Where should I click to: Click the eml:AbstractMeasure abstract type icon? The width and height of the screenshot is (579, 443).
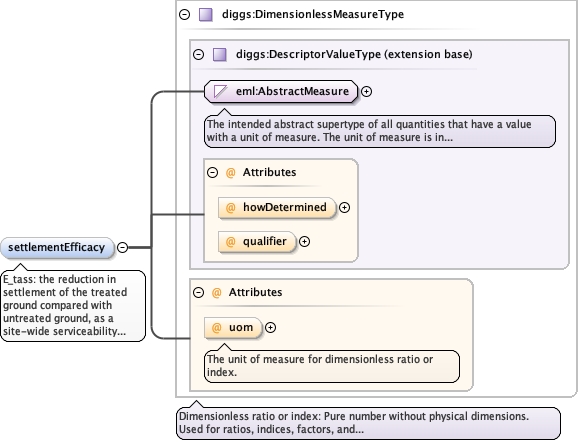click(220, 91)
